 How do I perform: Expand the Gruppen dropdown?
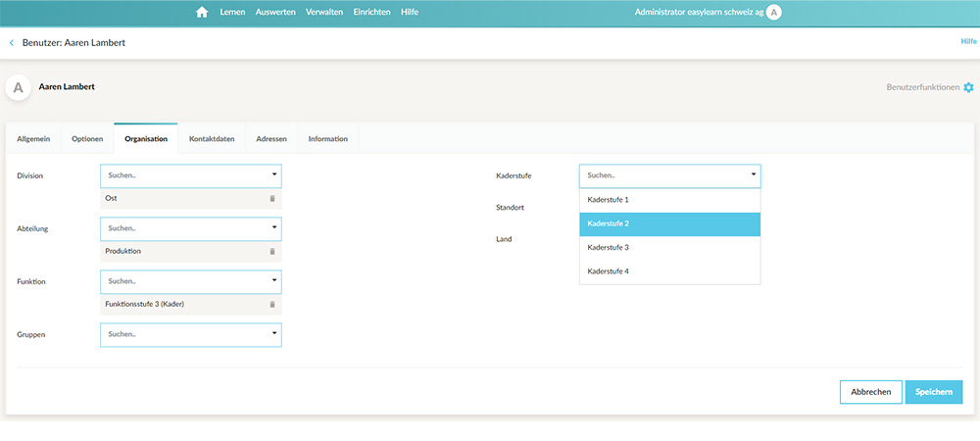click(x=273, y=334)
